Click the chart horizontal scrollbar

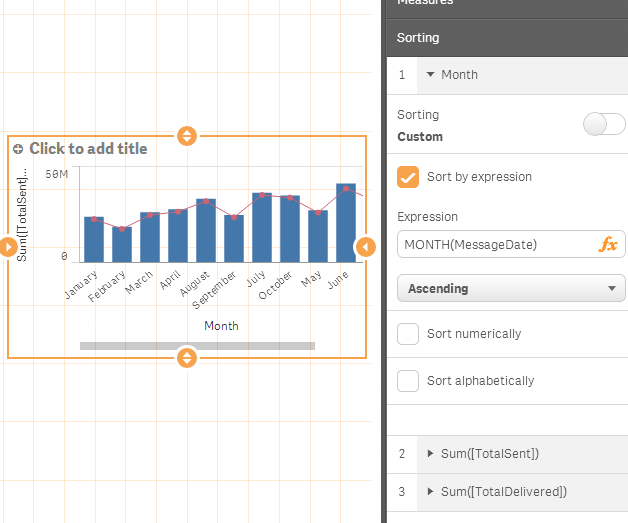point(197,346)
